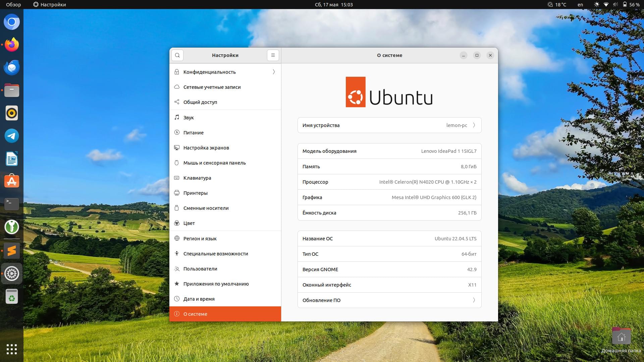
Task: Open the weather indicator showing 18 °C
Action: (557, 5)
